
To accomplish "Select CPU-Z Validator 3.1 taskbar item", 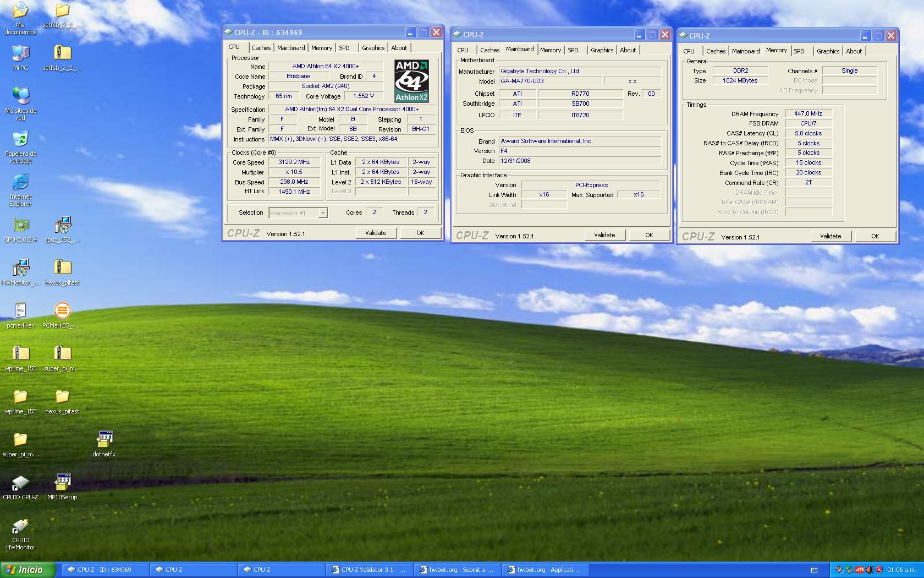I will click(369, 570).
